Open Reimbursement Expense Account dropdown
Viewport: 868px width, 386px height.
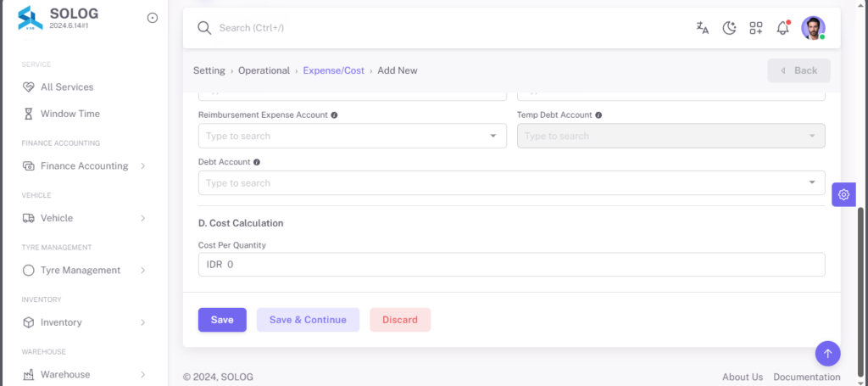point(352,136)
